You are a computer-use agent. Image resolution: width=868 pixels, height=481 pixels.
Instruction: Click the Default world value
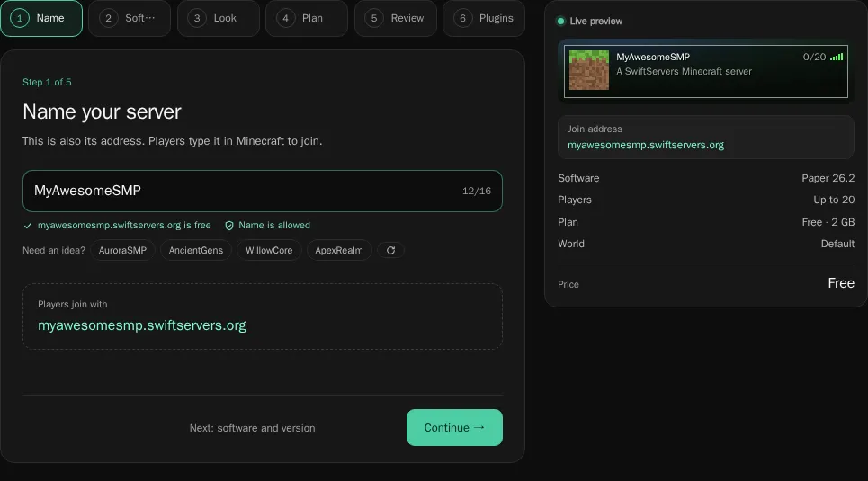837,244
